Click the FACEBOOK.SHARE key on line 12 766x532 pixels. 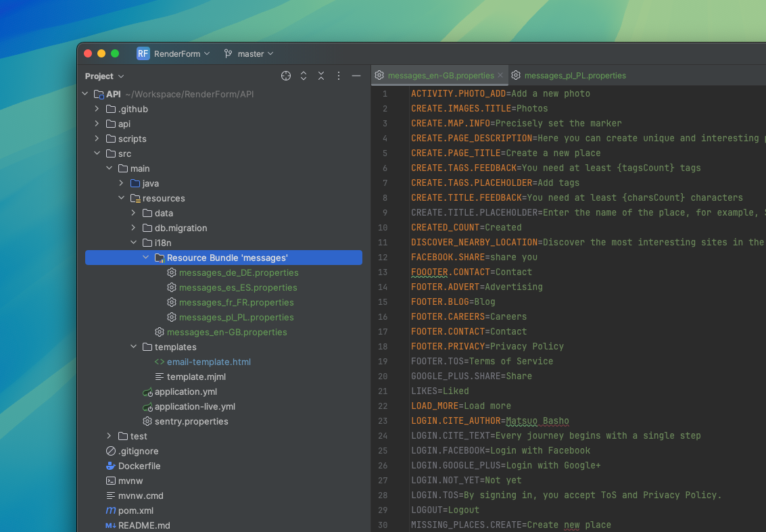pos(448,257)
